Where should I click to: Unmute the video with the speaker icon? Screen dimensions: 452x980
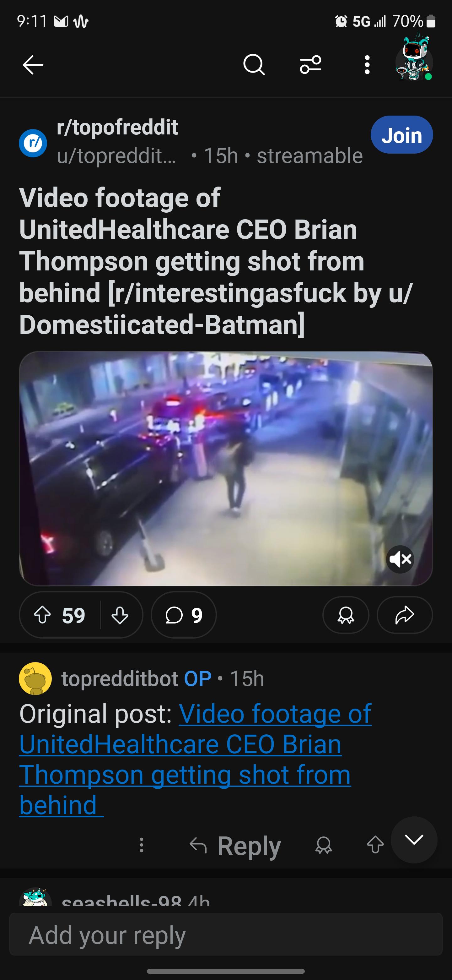pos(400,559)
